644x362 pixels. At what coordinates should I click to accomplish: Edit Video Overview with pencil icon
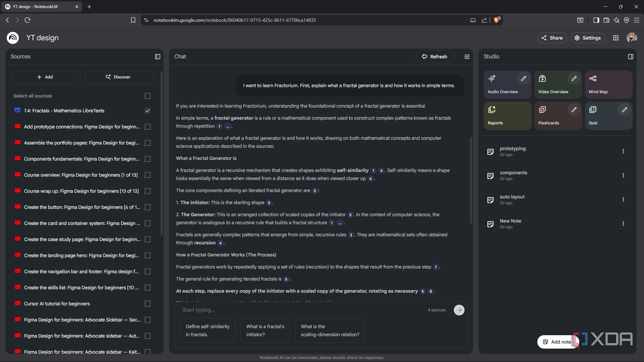tap(574, 79)
